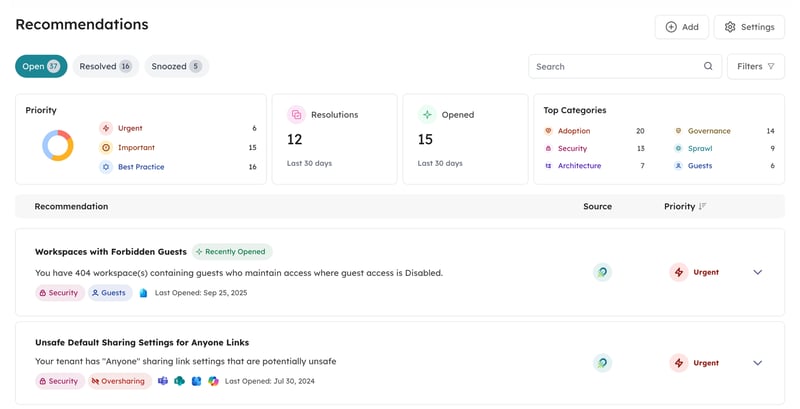Screen dimensions: 800x409
Task: Open the Settings button
Action: (749, 27)
